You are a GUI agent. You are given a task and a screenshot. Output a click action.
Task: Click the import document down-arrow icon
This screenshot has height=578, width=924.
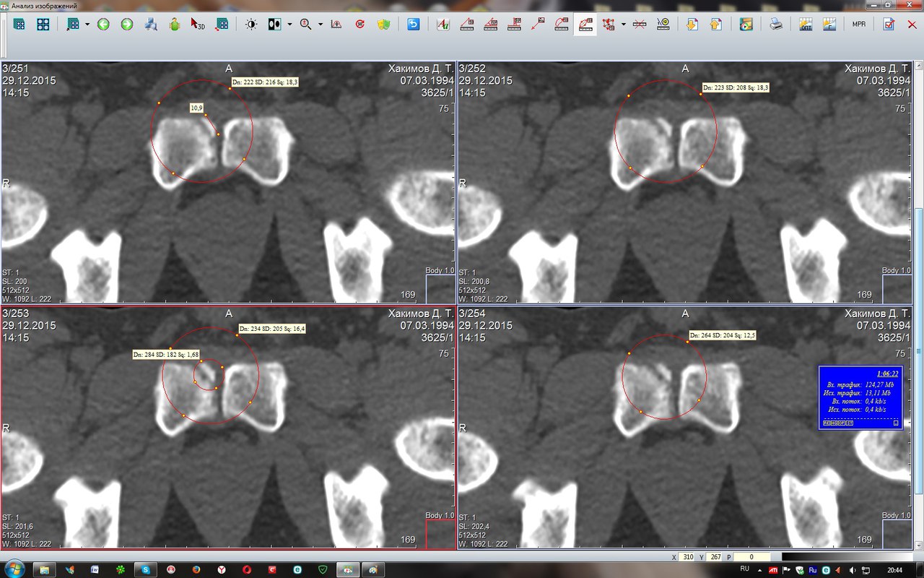coord(692,24)
